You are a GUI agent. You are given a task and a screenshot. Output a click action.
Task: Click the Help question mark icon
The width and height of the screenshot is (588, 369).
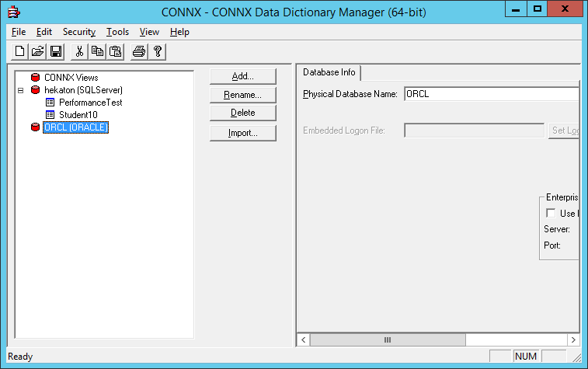158,51
